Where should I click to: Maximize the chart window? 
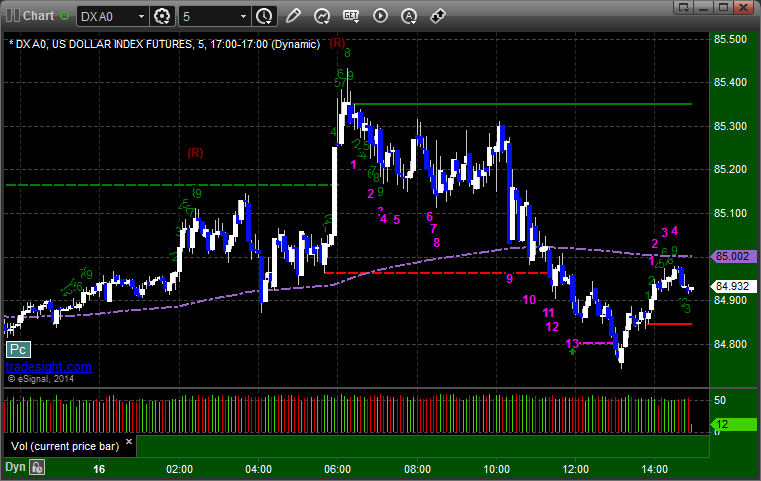[x=724, y=7]
